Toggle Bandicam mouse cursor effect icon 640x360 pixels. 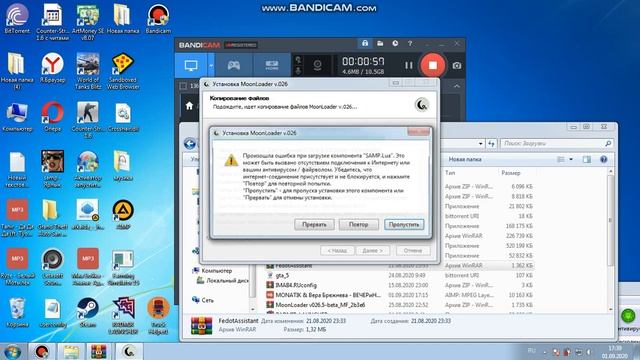(x=298, y=60)
